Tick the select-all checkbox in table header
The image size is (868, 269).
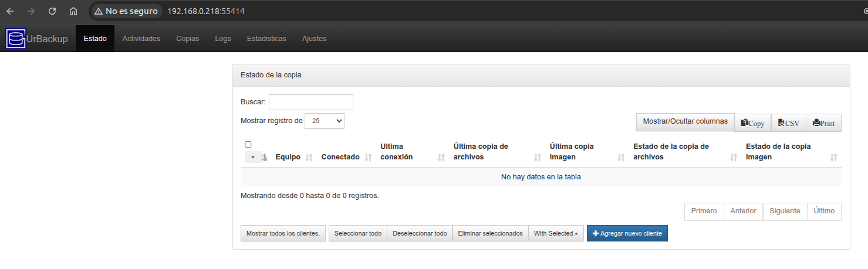(248, 145)
